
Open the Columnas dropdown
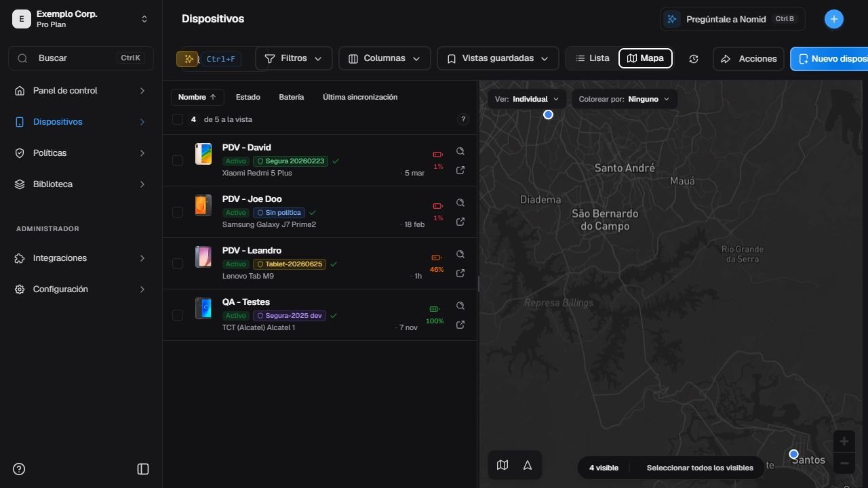click(384, 59)
